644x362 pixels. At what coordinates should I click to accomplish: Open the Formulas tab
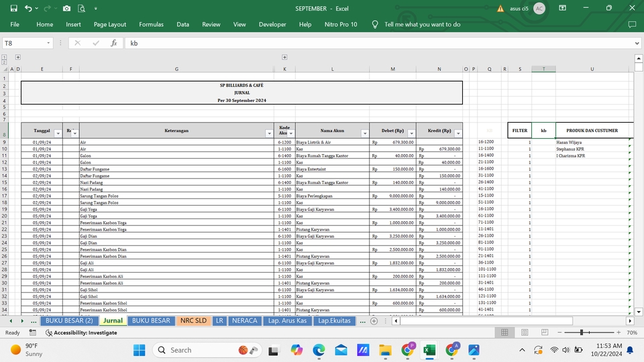(x=151, y=25)
